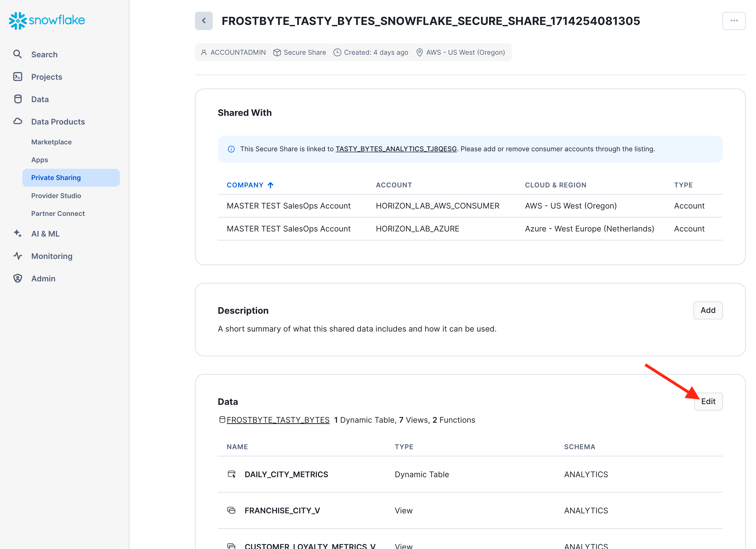Select DAILY_CITY_METRICS dynamic table row

point(286,474)
